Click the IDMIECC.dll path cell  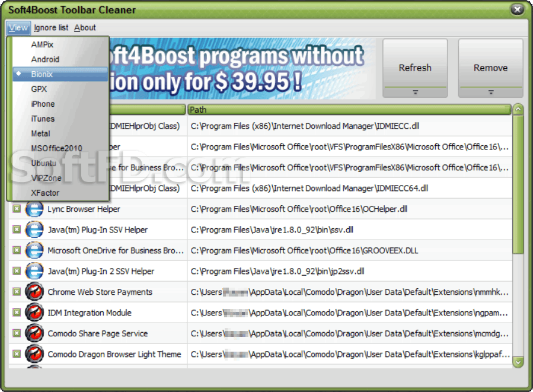pos(350,126)
